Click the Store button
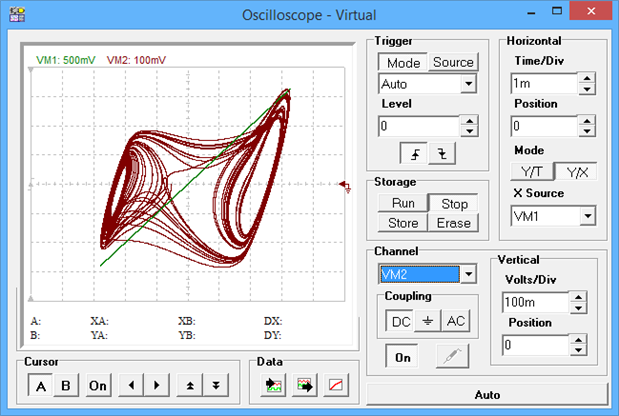This screenshot has width=619, height=416. point(403,223)
